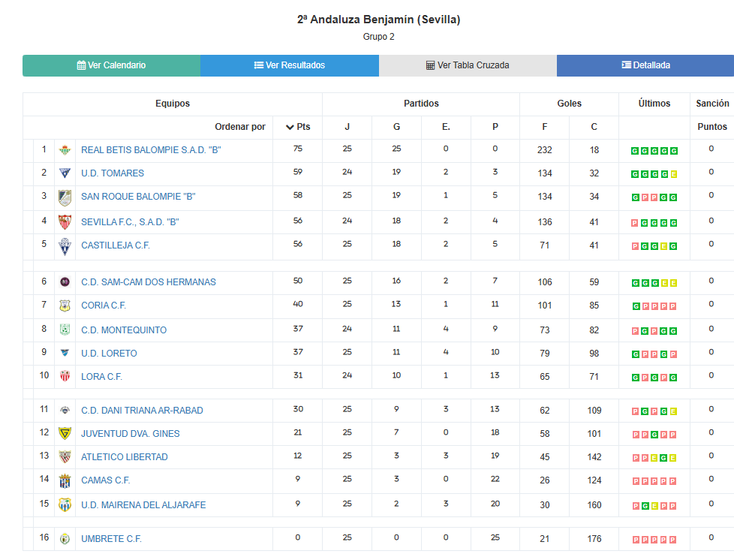Click the Umbrete C.F. crest
Image resolution: width=734 pixels, height=560 pixels.
[65, 539]
